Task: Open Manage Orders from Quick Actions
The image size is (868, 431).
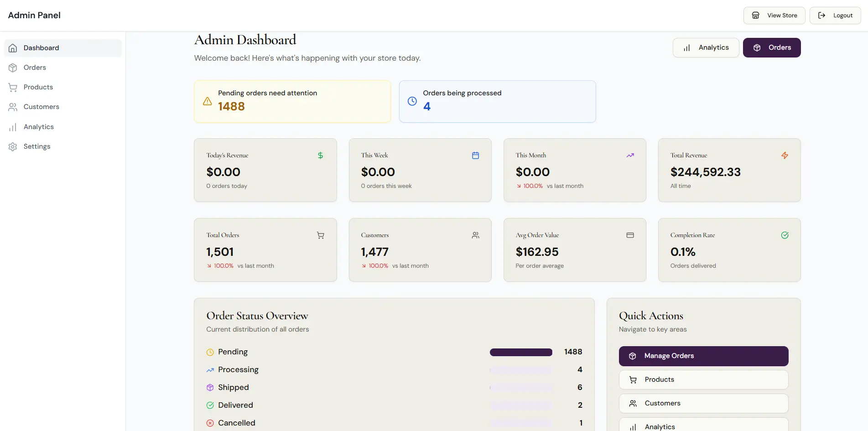Action: [703, 356]
